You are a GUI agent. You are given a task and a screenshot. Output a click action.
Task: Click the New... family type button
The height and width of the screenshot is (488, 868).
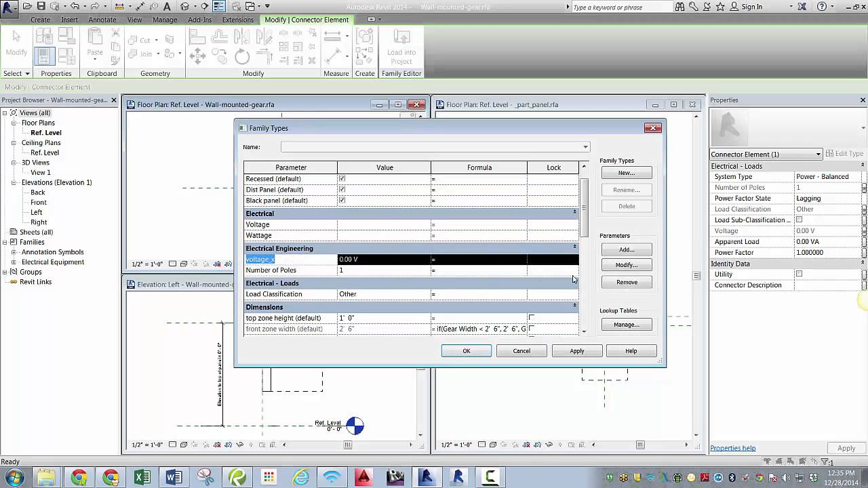click(x=627, y=173)
